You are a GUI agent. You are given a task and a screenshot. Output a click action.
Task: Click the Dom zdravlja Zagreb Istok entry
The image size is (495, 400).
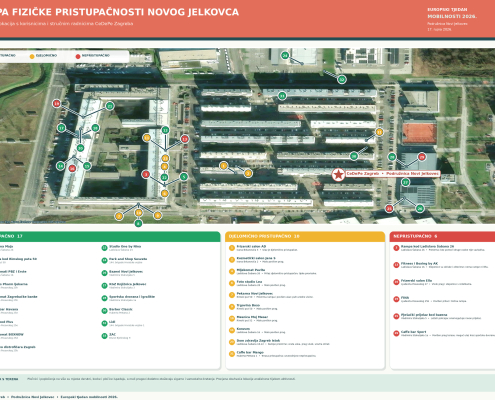click(279, 342)
